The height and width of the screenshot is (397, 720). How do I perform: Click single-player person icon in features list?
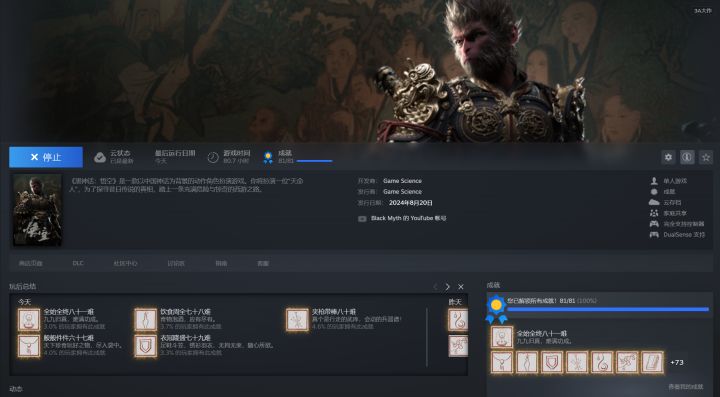pos(654,181)
